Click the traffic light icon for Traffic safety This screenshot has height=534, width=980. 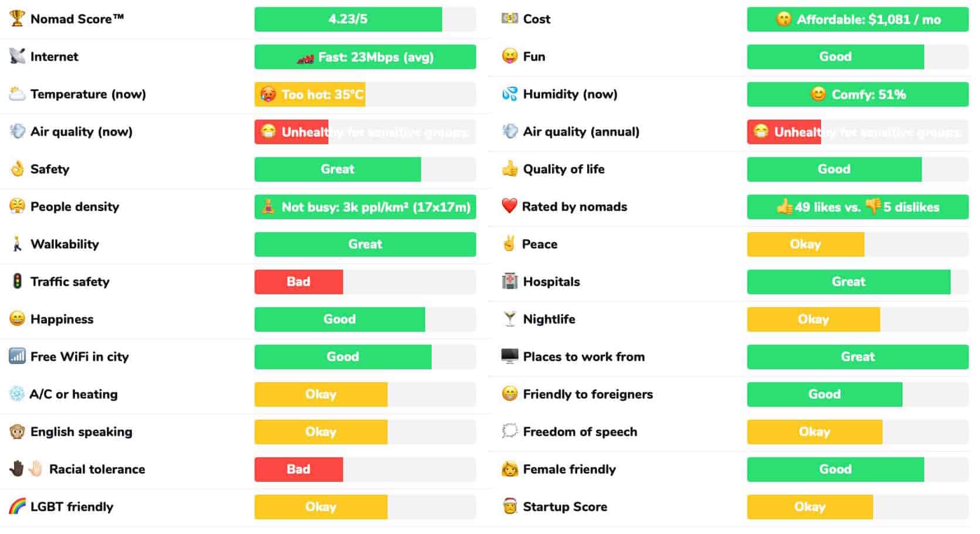click(17, 281)
